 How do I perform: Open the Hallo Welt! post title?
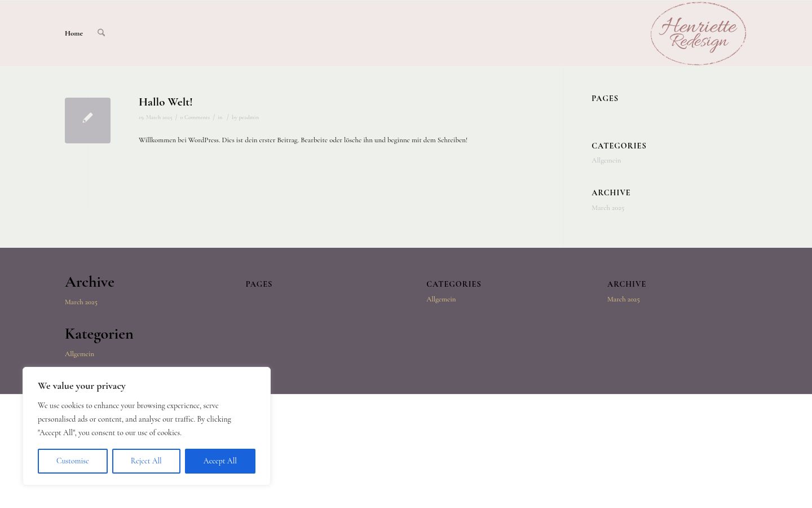tap(166, 102)
